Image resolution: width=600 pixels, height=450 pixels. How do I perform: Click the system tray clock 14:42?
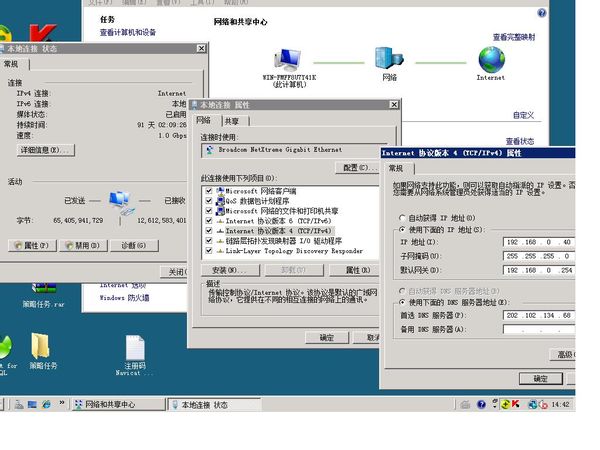(x=561, y=404)
